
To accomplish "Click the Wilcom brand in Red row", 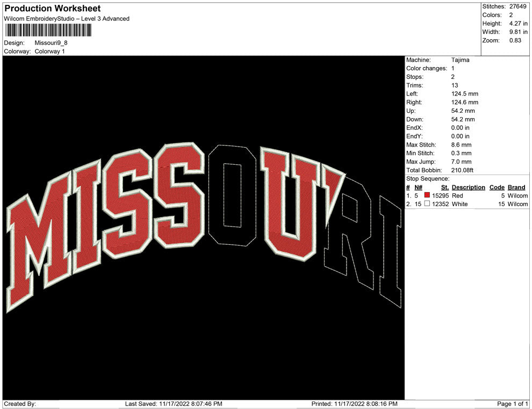I will point(517,196).
